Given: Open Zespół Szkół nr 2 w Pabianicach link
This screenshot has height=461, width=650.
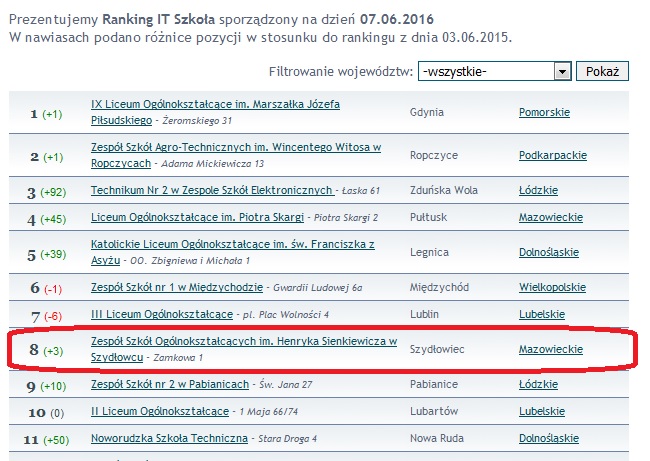Looking at the screenshot, I should (x=170, y=384).
